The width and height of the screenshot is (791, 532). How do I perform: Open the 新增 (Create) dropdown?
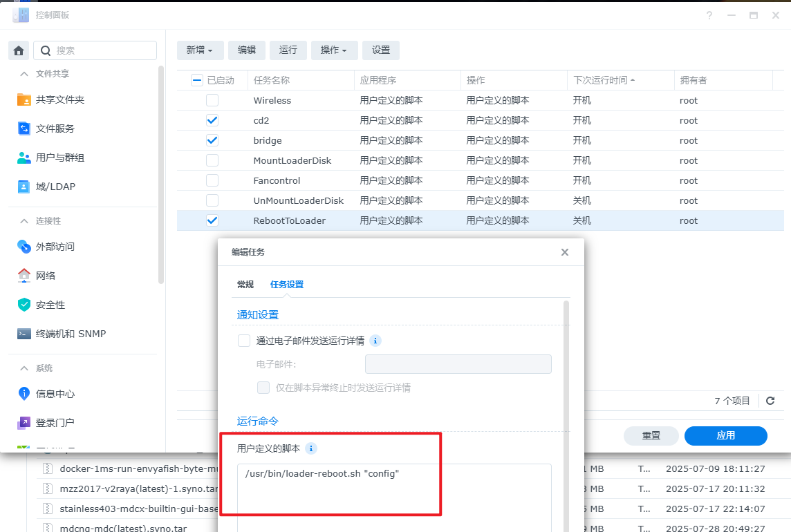click(x=200, y=50)
